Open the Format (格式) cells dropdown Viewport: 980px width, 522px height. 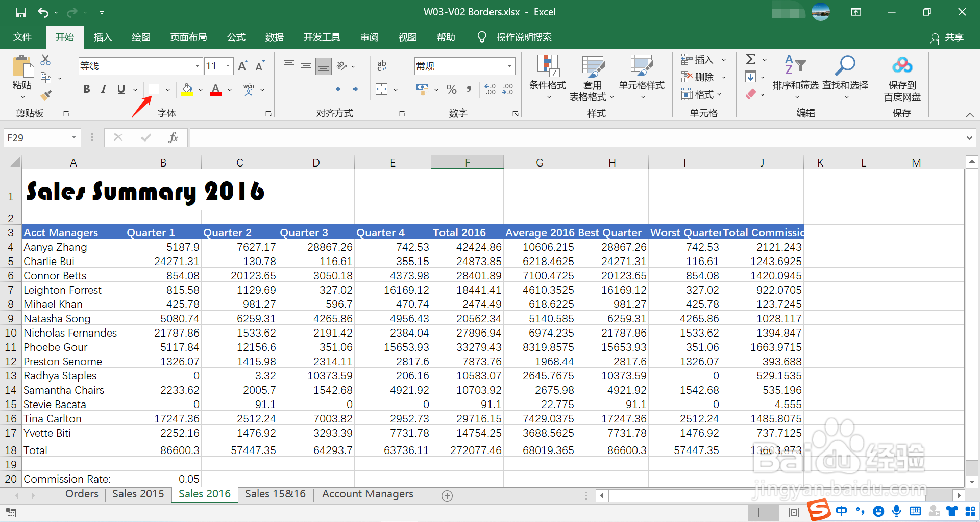coord(719,94)
